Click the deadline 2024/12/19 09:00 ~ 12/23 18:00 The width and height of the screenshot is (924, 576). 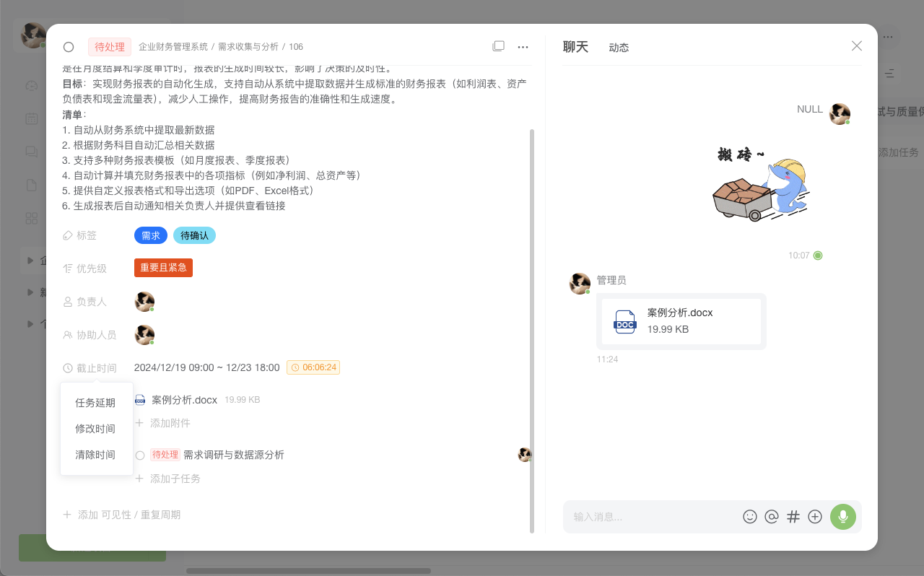coord(207,367)
